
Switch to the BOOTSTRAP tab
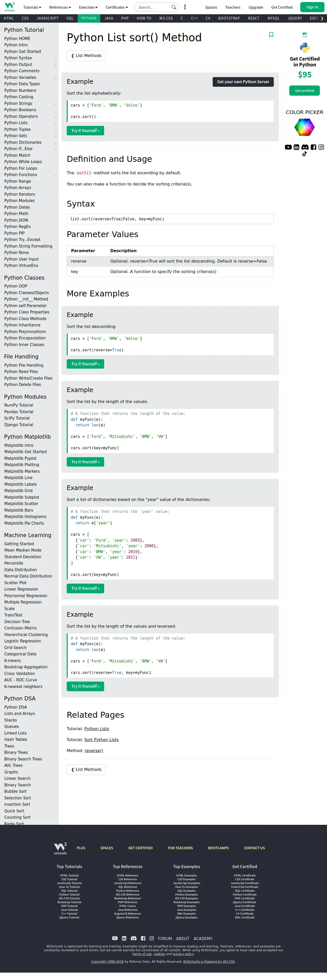229,18
